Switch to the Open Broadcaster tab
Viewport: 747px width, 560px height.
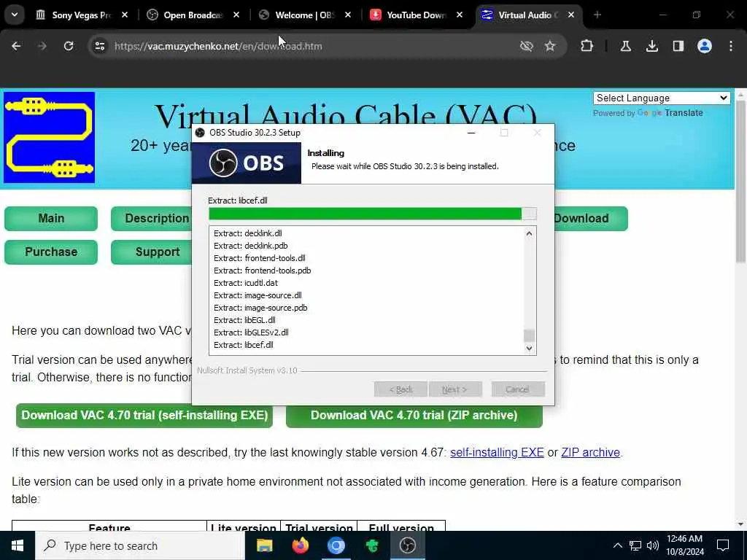pos(192,15)
